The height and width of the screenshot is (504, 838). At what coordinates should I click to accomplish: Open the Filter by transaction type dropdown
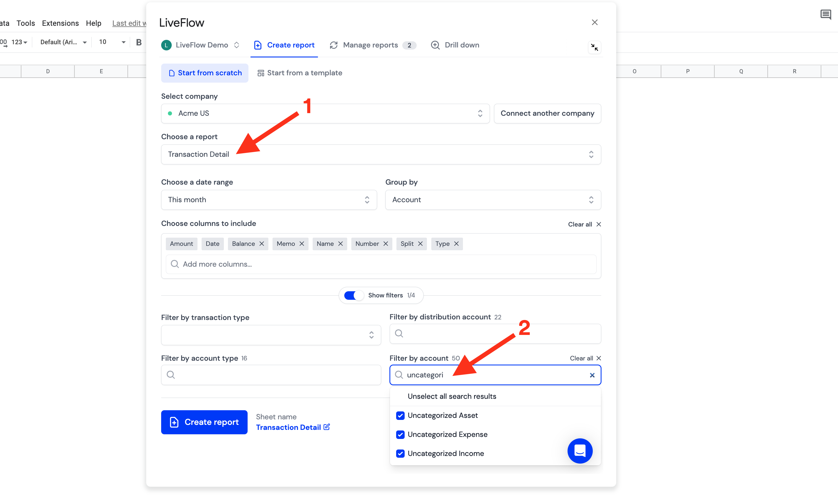click(x=271, y=335)
